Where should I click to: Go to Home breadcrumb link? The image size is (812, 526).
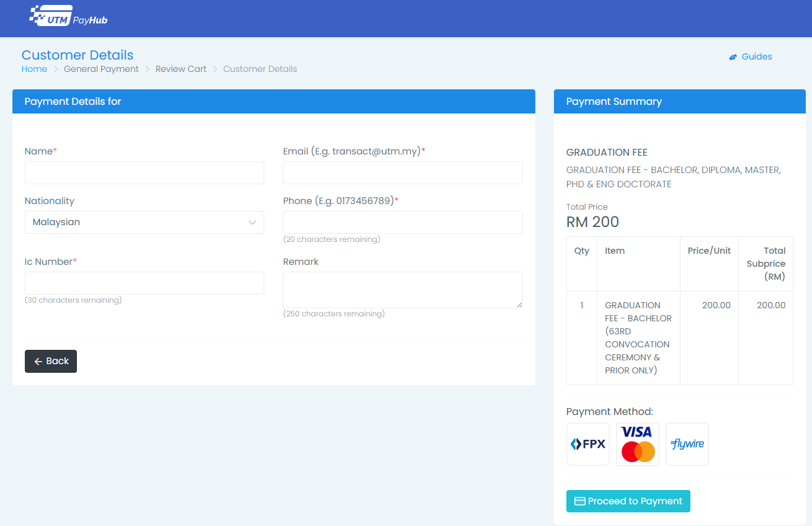[x=34, y=69]
